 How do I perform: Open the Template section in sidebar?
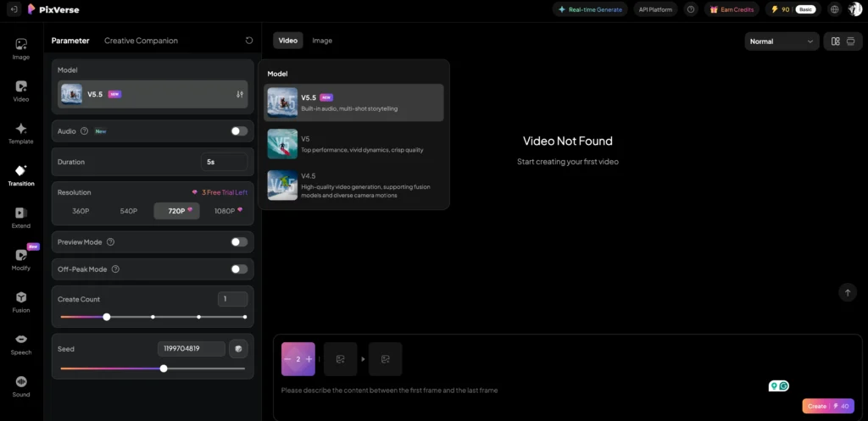click(x=21, y=133)
